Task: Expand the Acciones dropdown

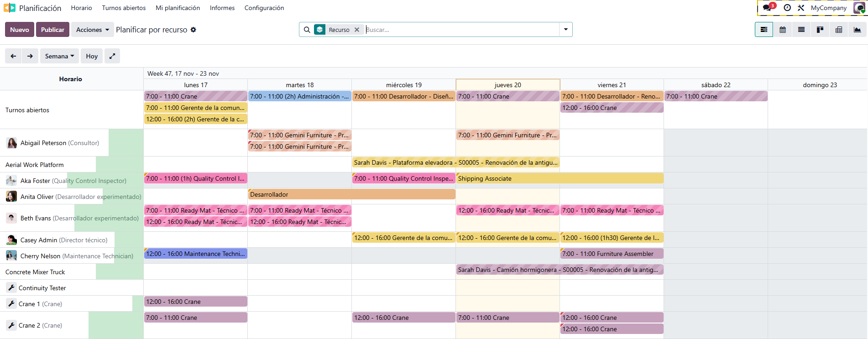Action: click(x=93, y=30)
